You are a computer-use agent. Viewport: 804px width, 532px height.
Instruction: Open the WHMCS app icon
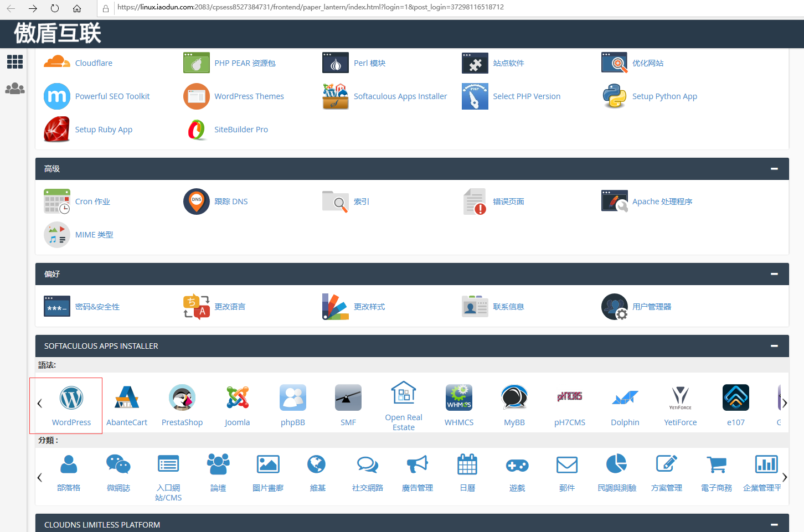tap(459, 398)
